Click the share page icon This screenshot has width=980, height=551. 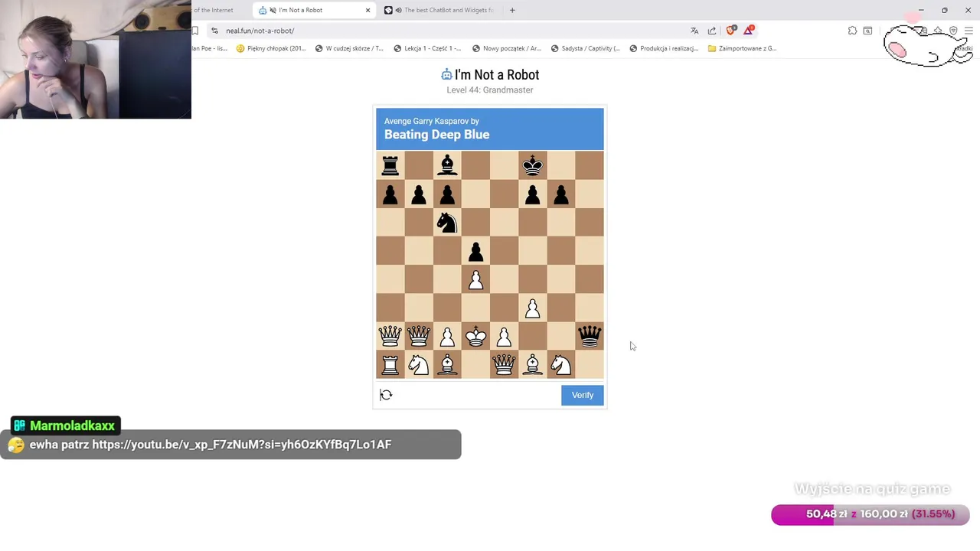pyautogui.click(x=712, y=31)
